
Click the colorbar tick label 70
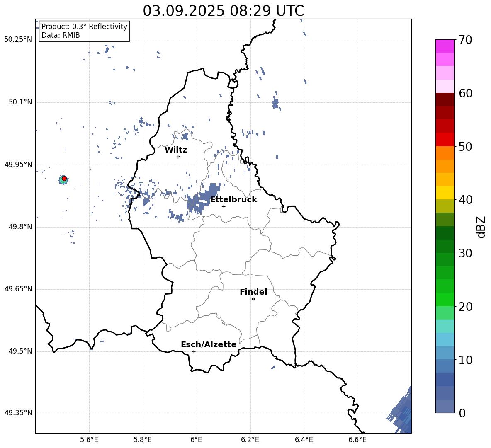click(465, 40)
